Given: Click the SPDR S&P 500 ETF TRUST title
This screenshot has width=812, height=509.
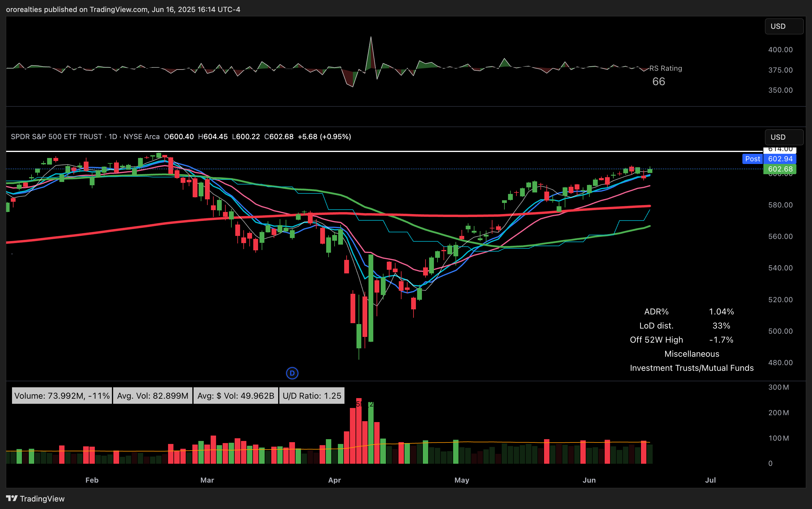Looking at the screenshot, I should click(57, 137).
